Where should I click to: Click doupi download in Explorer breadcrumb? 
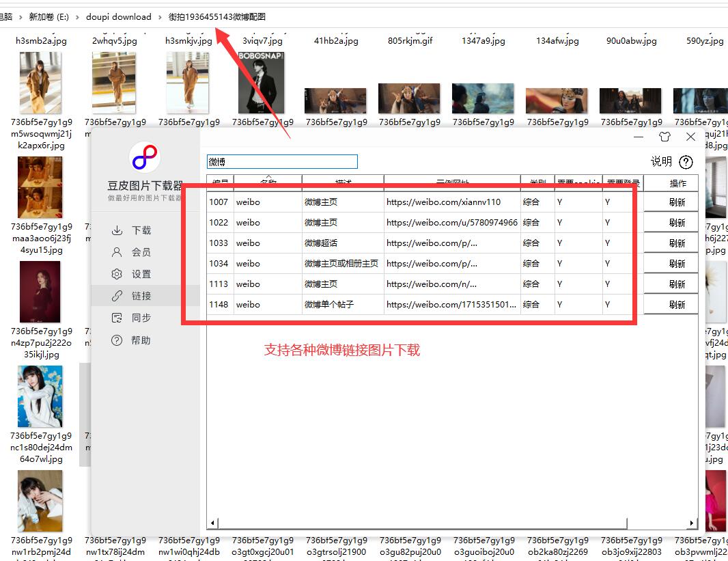[119, 16]
